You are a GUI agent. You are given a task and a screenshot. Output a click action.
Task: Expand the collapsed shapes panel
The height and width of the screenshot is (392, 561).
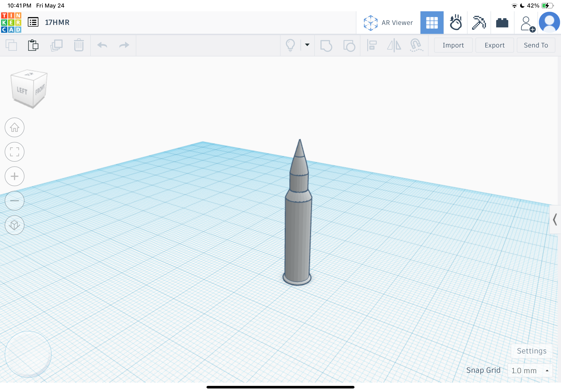pyautogui.click(x=555, y=220)
